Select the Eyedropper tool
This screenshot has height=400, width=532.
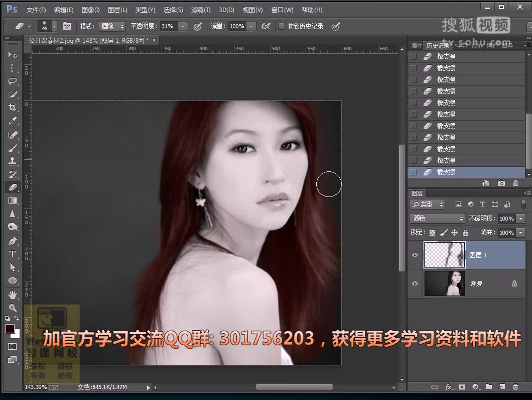13,121
